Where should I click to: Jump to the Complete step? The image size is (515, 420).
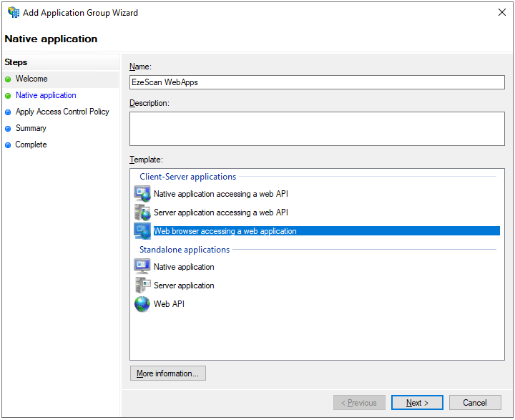click(31, 145)
